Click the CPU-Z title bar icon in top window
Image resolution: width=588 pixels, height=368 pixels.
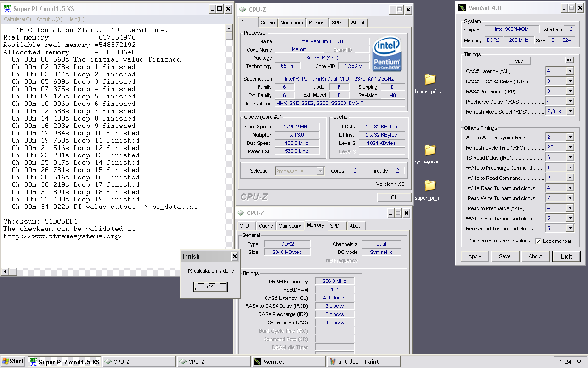pyautogui.click(x=242, y=9)
